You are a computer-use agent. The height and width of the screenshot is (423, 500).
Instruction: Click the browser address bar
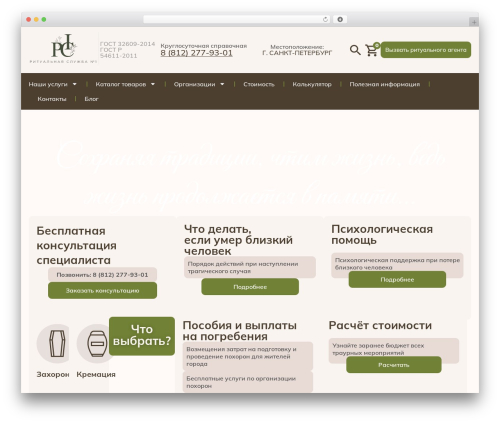click(237, 20)
